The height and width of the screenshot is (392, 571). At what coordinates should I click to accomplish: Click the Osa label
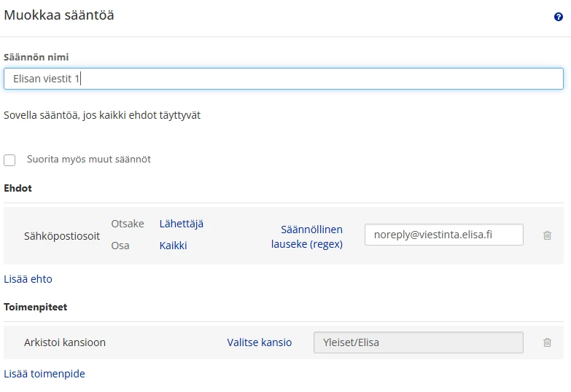point(120,246)
